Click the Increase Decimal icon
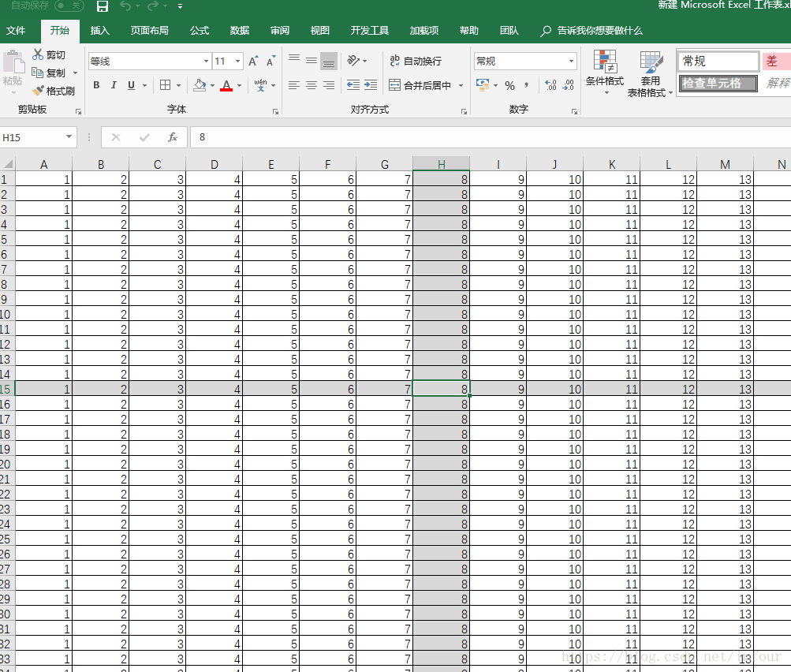This screenshot has width=791, height=672. click(551, 84)
